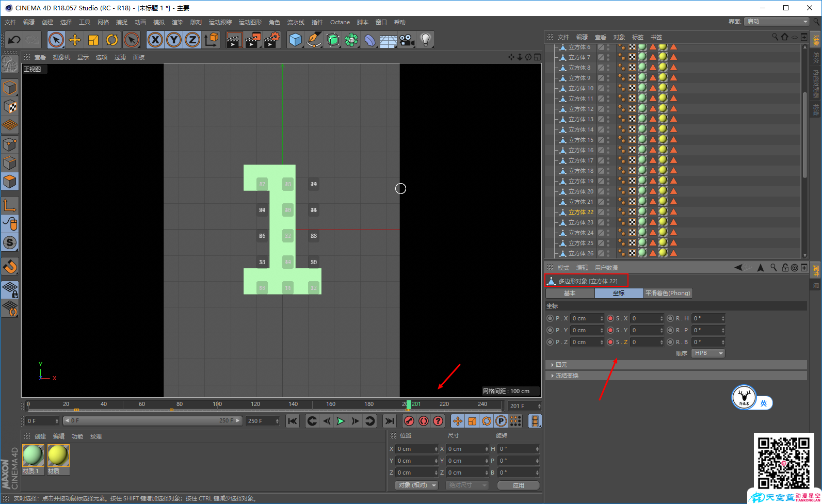Click the object manager vertical scrollbar
822x504 pixels.
(x=804, y=135)
